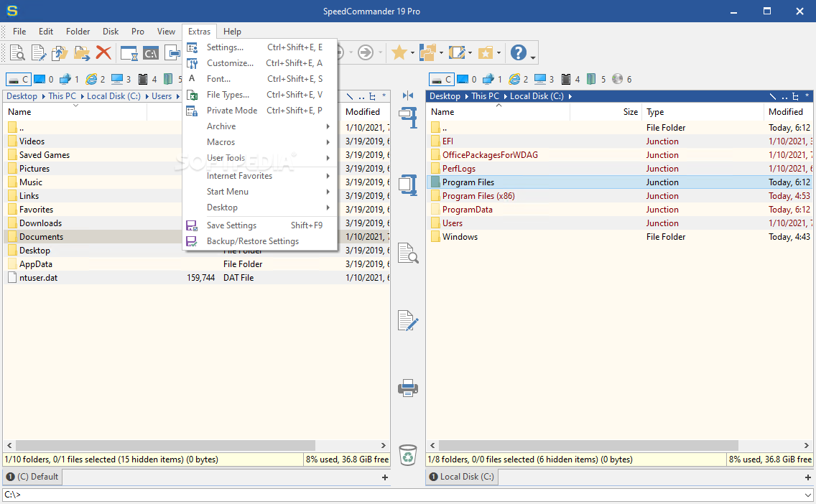The height and width of the screenshot is (504, 816).
Task: Click Users in left panel breadcrumb
Action: pyautogui.click(x=162, y=96)
